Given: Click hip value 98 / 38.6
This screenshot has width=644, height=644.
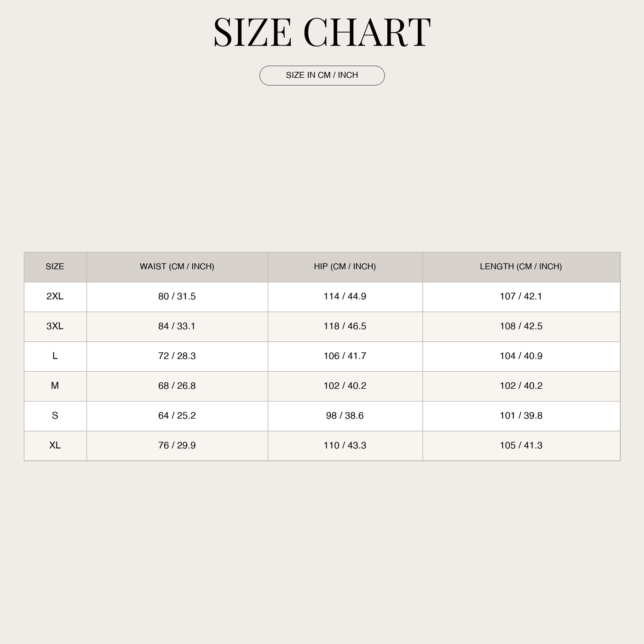Looking at the screenshot, I should pyautogui.click(x=345, y=416).
